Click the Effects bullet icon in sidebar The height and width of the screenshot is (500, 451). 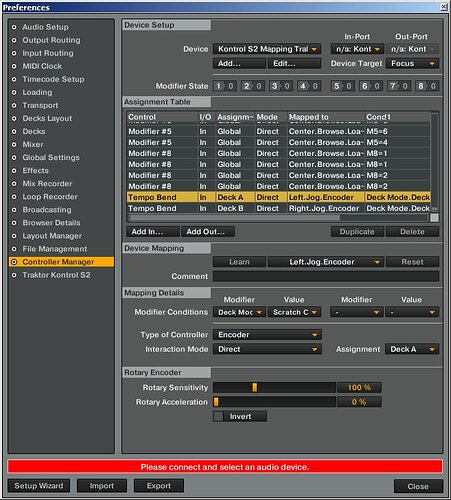pos(14,171)
